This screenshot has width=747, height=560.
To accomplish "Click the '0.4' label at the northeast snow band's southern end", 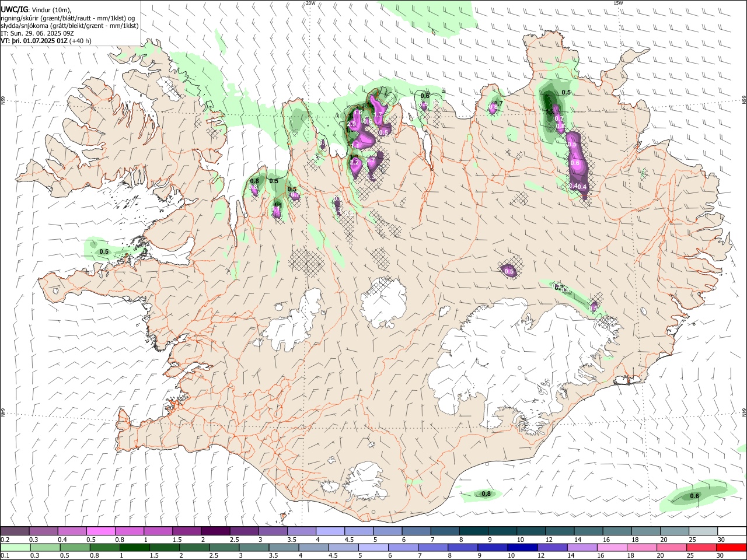I will point(581,187).
